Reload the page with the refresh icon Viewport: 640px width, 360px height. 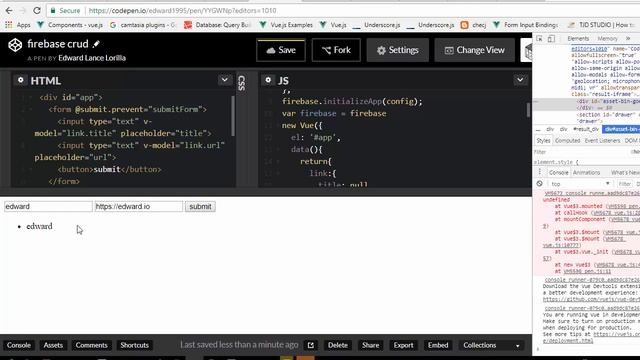(x=37, y=11)
